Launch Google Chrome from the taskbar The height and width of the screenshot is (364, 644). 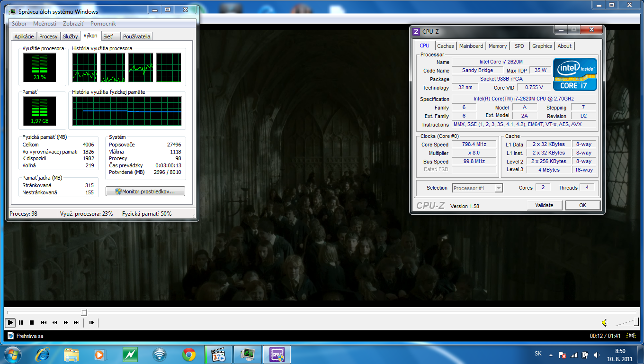189,355
